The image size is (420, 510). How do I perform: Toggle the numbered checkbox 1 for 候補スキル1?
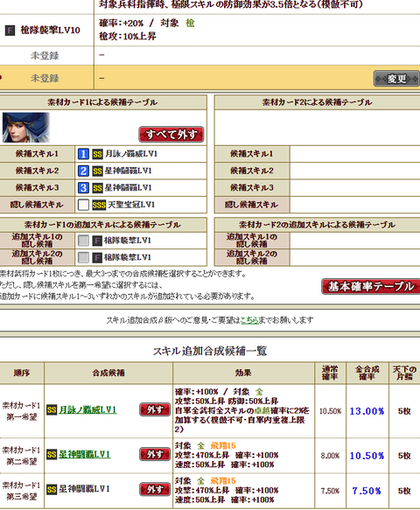pyautogui.click(x=83, y=154)
